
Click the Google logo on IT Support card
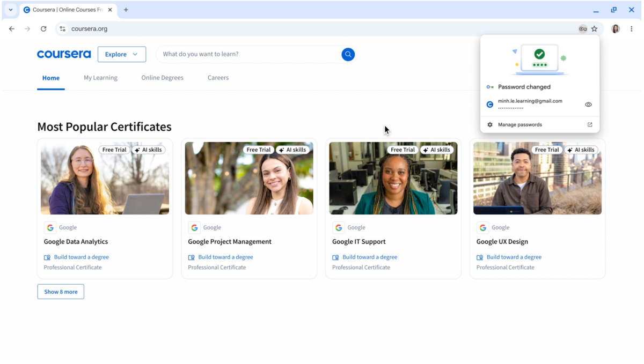click(339, 228)
